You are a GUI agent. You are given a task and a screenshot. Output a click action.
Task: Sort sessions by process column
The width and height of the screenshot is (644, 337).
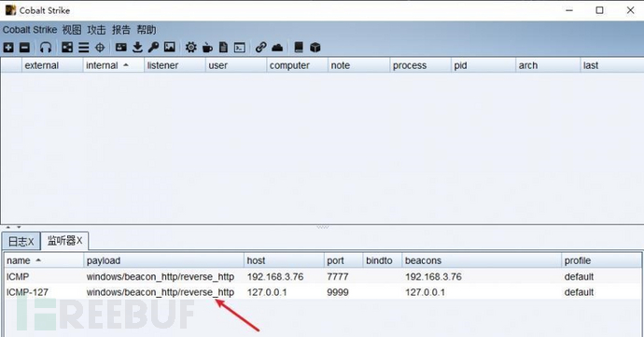[420, 65]
